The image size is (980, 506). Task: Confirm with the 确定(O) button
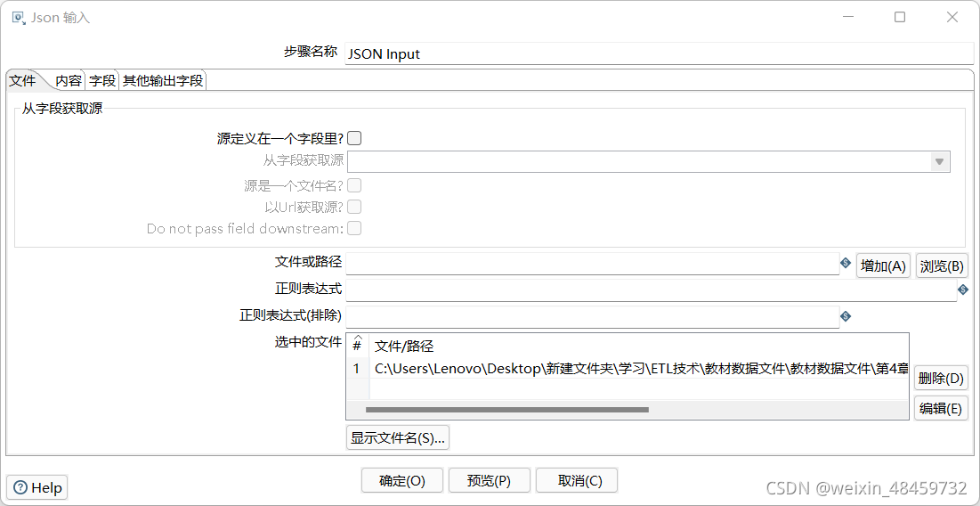(x=402, y=480)
